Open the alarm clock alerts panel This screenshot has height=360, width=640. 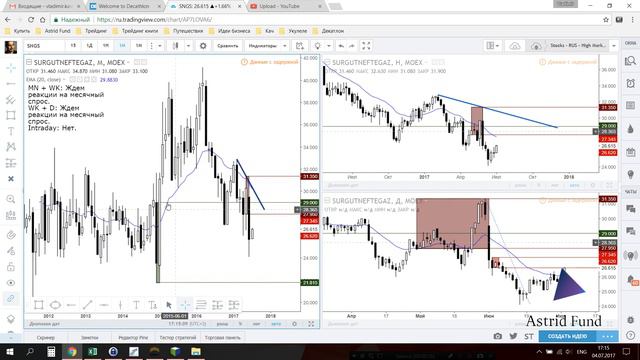coord(631,84)
